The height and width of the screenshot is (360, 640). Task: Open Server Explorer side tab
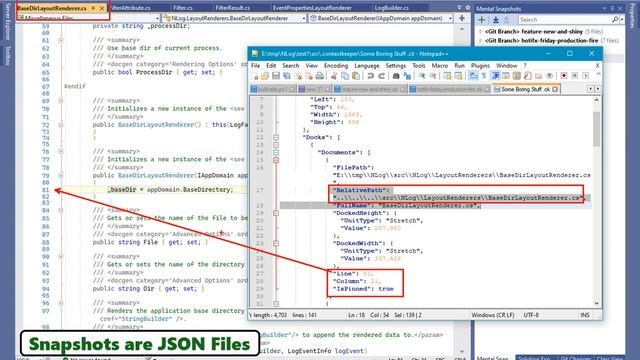pyautogui.click(x=8, y=22)
